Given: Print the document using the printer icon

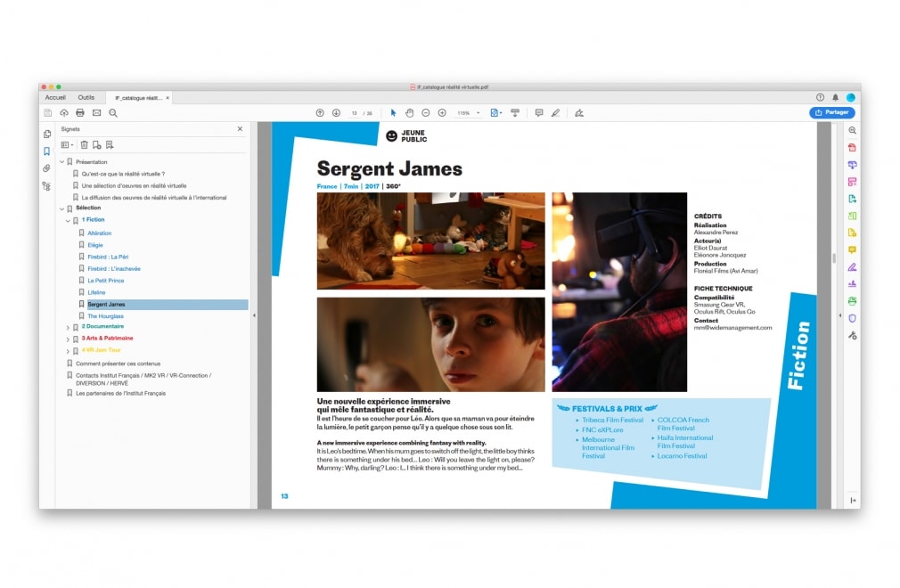Looking at the screenshot, I should point(79,113).
